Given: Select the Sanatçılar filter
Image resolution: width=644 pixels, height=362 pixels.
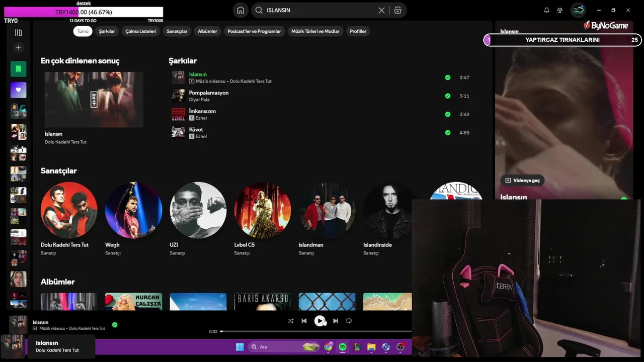Looking at the screenshot, I should click(x=177, y=31).
